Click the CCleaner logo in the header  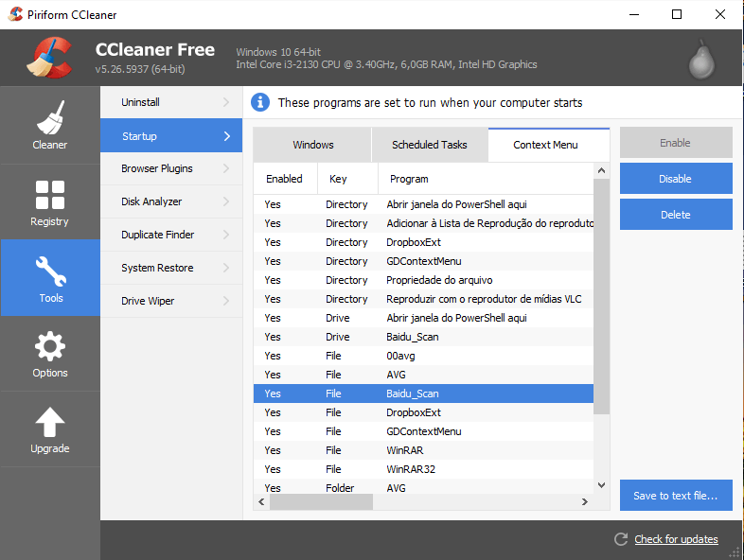50,58
